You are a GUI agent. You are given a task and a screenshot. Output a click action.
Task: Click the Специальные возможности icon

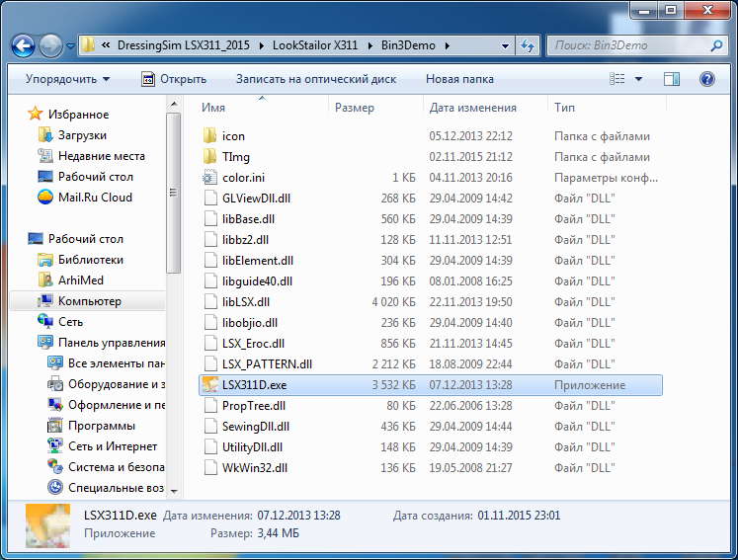pyautogui.click(x=55, y=488)
